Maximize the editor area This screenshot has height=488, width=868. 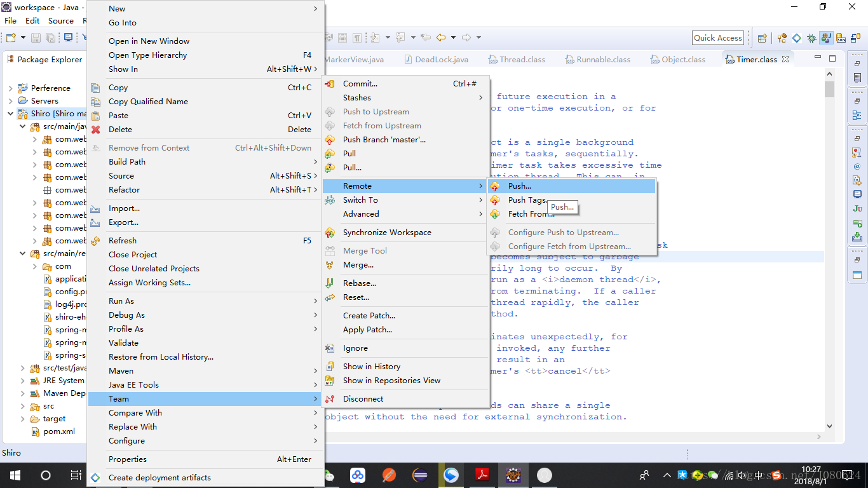832,58
